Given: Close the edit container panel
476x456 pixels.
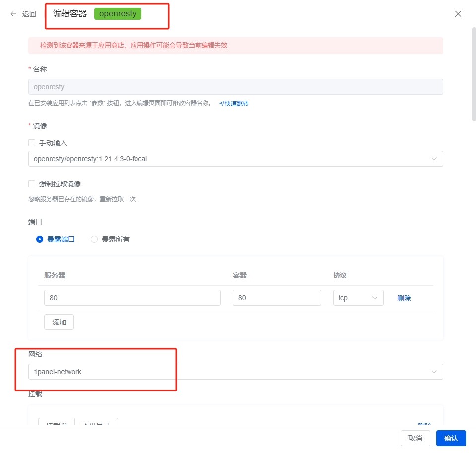Looking at the screenshot, I should pos(458,14).
